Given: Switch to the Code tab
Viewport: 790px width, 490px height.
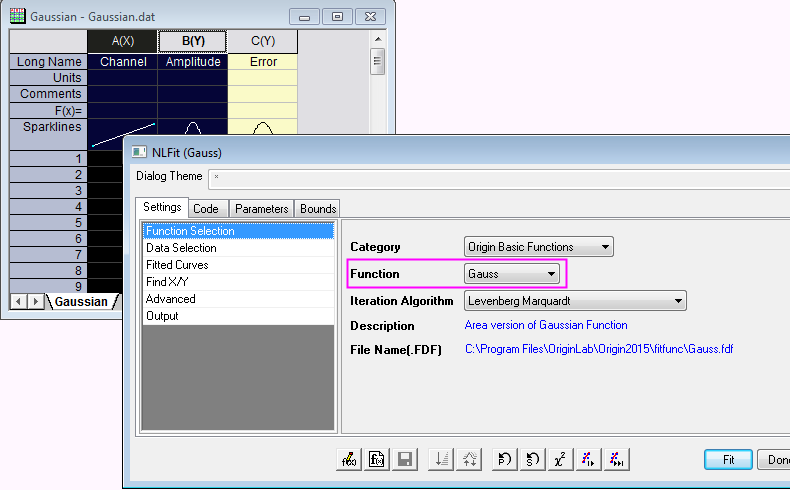Looking at the screenshot, I should [x=206, y=208].
